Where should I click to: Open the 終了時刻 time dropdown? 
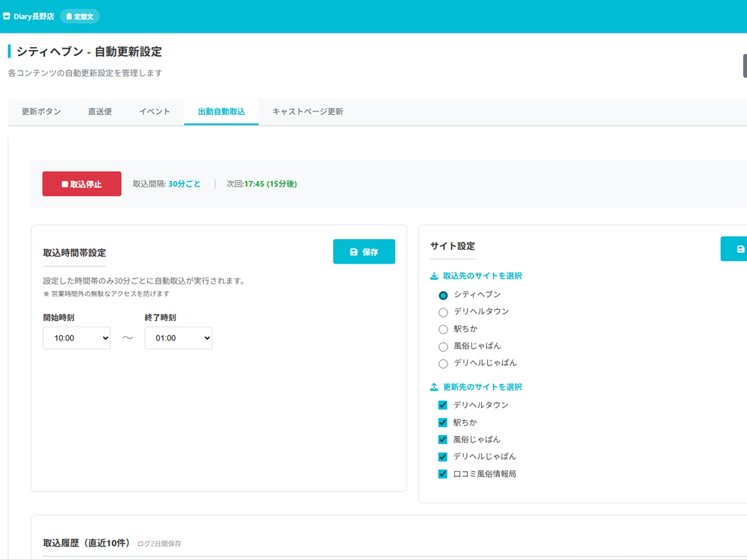[x=178, y=337]
